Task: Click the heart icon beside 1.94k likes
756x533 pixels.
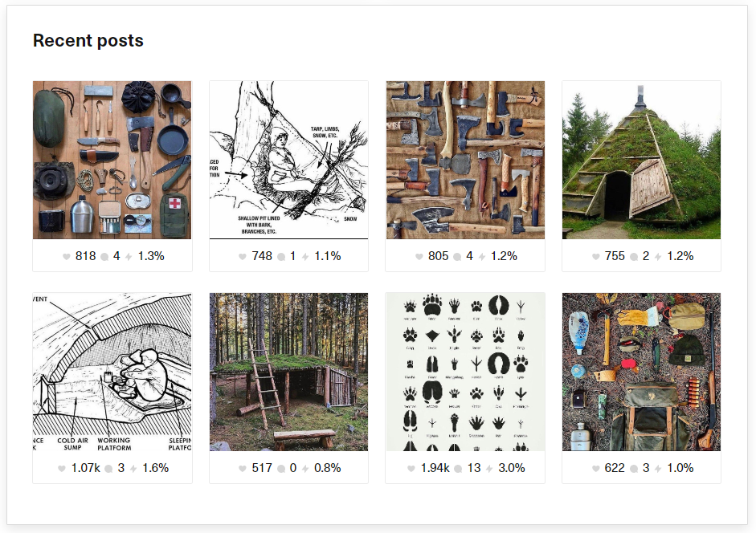Action: coord(411,469)
